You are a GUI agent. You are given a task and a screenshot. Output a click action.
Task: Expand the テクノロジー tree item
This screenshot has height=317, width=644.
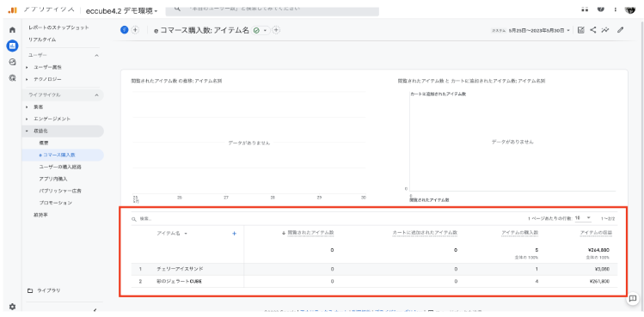[28, 79]
